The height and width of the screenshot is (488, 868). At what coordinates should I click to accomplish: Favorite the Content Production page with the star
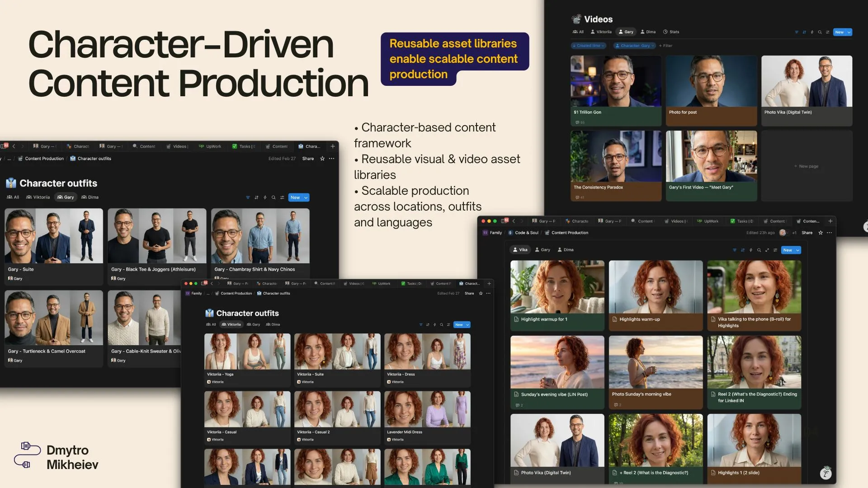821,233
